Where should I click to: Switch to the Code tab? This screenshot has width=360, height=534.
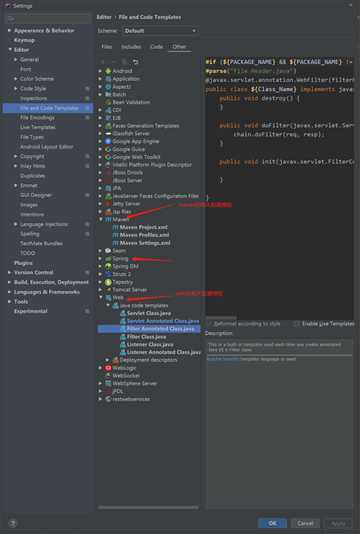tap(156, 47)
